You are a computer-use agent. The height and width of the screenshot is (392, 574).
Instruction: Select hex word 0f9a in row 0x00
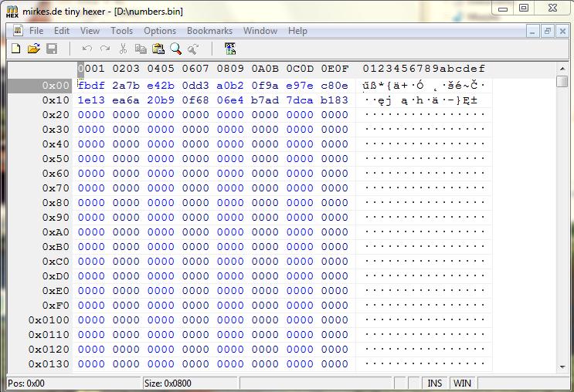point(265,86)
